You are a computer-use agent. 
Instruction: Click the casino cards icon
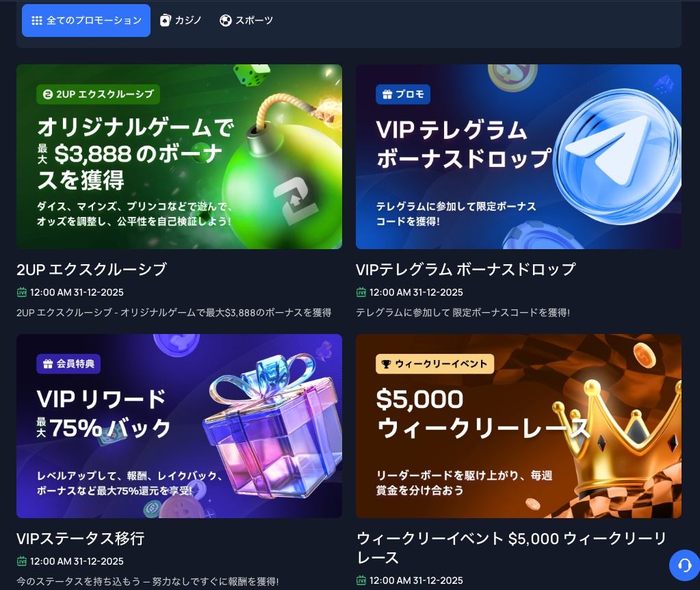click(x=165, y=21)
